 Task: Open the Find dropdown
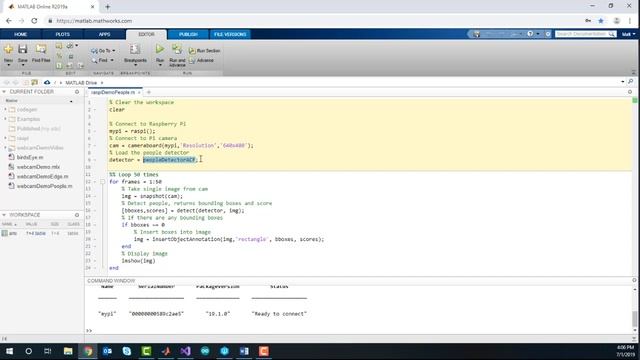[102, 60]
